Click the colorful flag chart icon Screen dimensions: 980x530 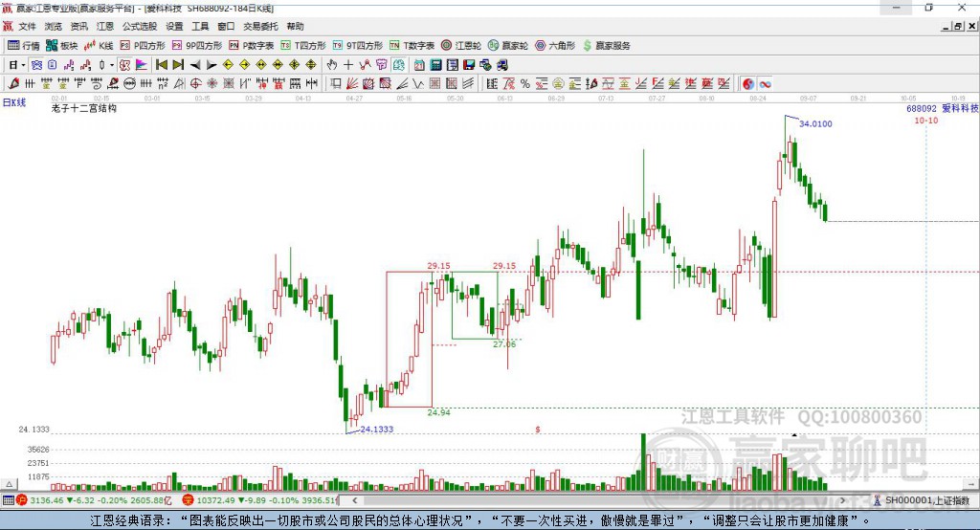pyautogui.click(x=142, y=65)
